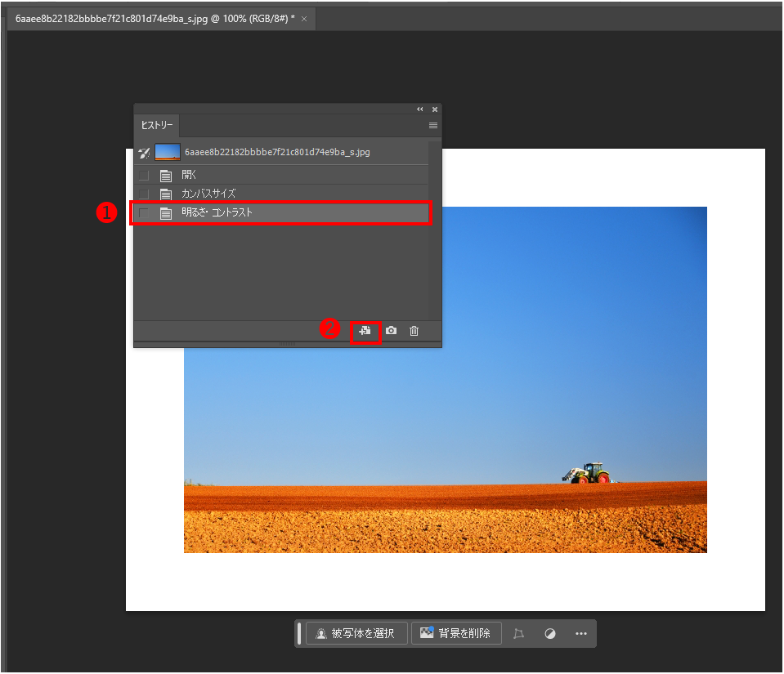Close the History panel with the x icon
Image resolution: width=784 pixels, height=674 pixels.
pos(435,109)
